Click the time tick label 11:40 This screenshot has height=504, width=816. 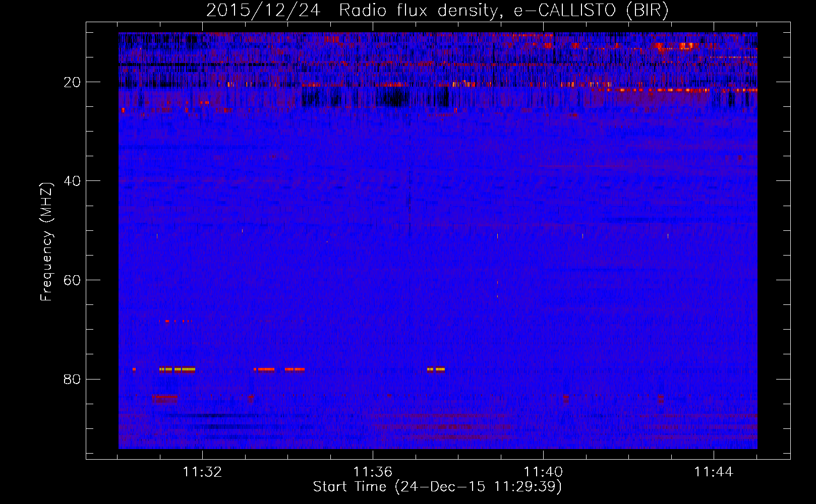coord(543,472)
